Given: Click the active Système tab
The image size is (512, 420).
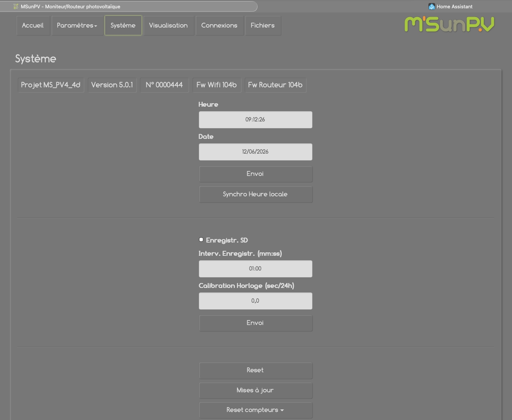Looking at the screenshot, I should click(x=123, y=25).
